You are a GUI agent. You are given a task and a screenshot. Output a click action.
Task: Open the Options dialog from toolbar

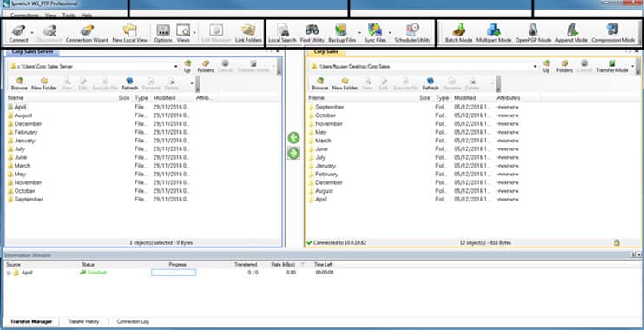(163, 33)
